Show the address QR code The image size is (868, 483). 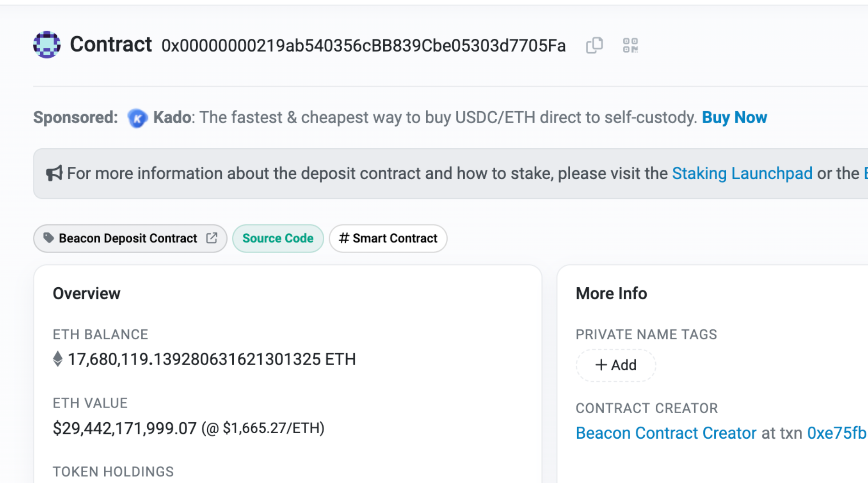[x=630, y=45]
